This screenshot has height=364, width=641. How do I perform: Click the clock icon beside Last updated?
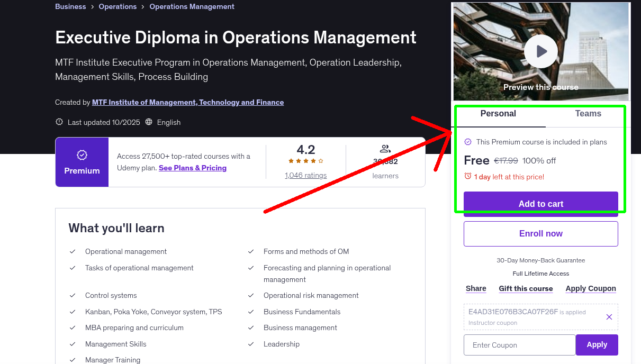(x=59, y=122)
